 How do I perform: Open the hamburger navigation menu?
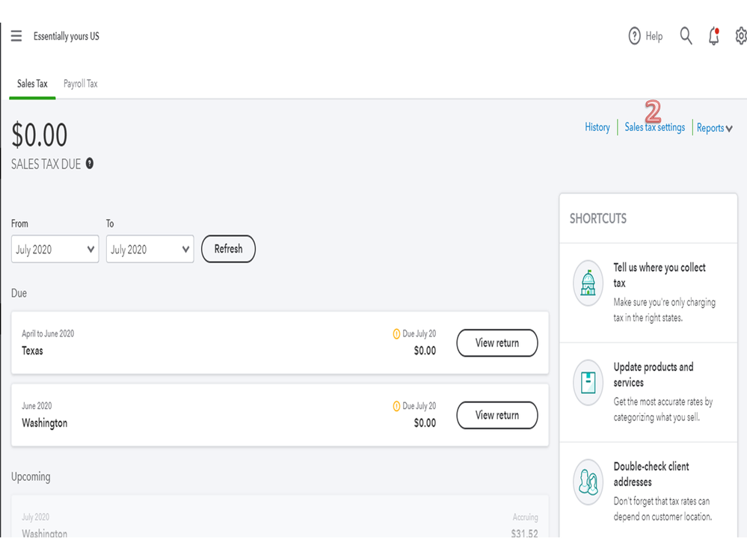click(x=16, y=36)
